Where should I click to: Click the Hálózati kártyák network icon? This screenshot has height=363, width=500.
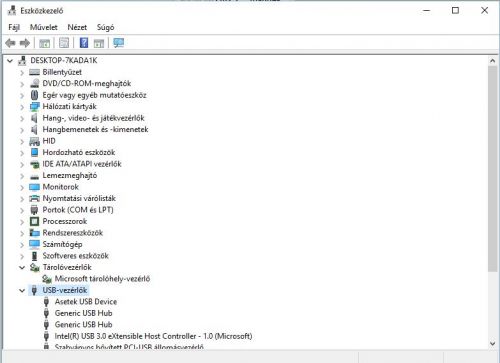(34, 107)
